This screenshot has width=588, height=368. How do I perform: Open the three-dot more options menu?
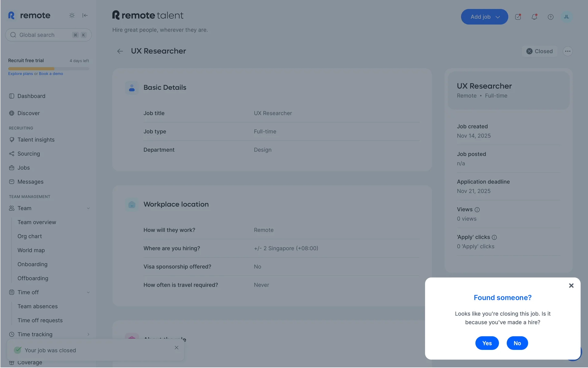click(x=567, y=51)
